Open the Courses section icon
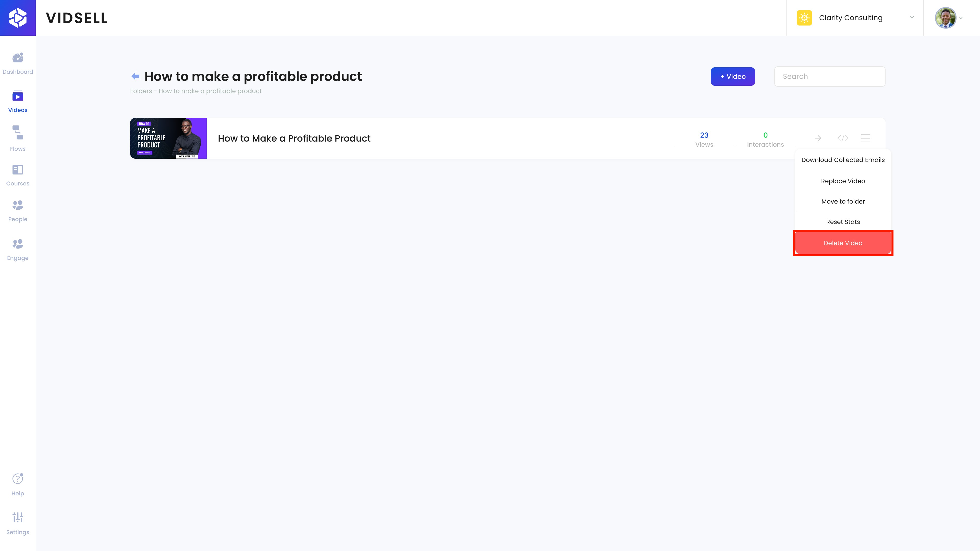Viewport: 980px width, 551px height. pyautogui.click(x=18, y=170)
